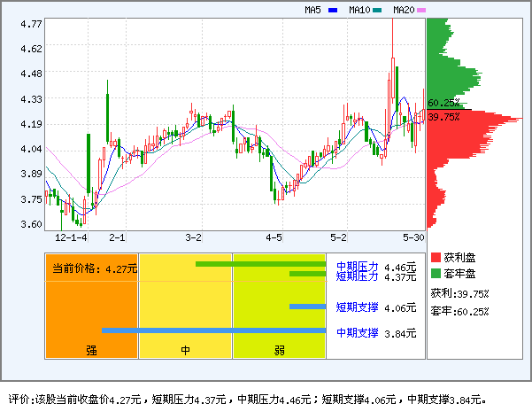Click the blue MA5 legend swatch

(332, 11)
